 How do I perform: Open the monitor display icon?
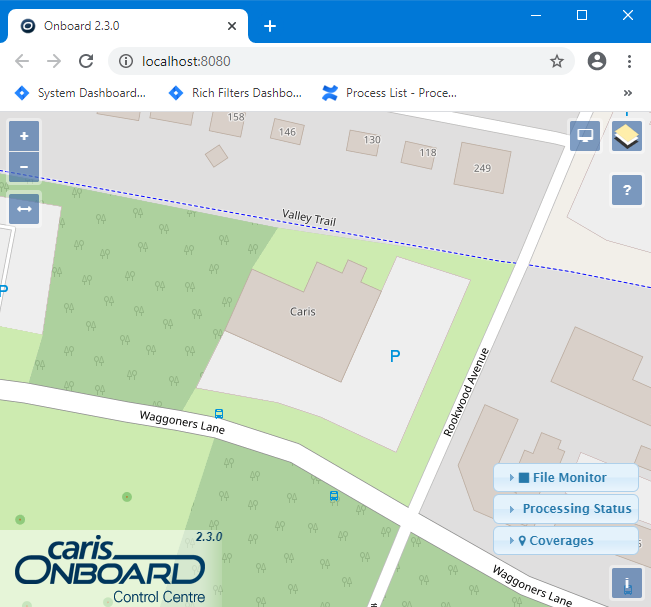[x=585, y=136]
